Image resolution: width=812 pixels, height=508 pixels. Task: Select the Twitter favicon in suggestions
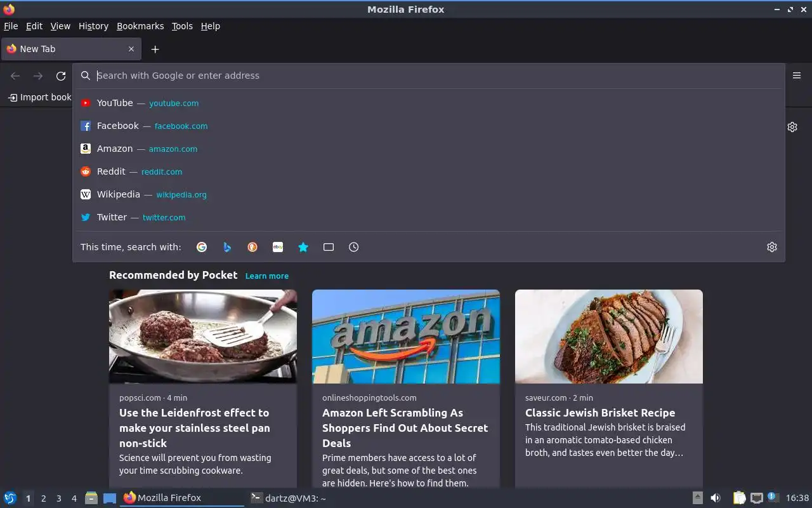(86, 217)
